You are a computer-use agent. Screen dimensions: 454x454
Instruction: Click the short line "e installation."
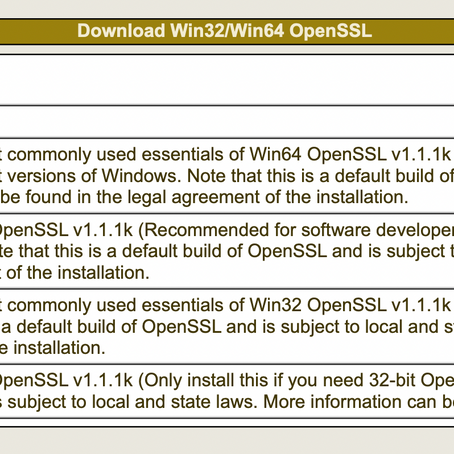tap(53, 348)
